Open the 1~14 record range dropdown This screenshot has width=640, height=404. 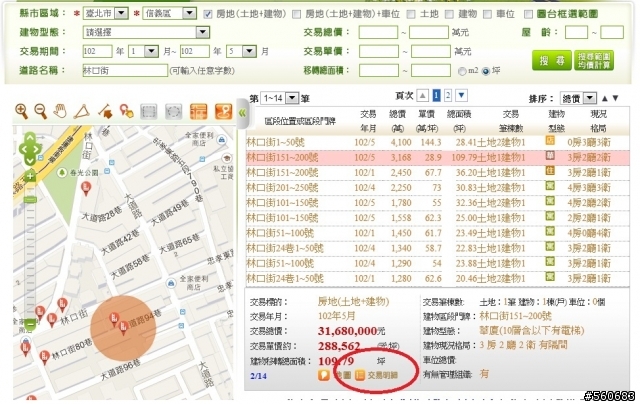click(x=280, y=98)
